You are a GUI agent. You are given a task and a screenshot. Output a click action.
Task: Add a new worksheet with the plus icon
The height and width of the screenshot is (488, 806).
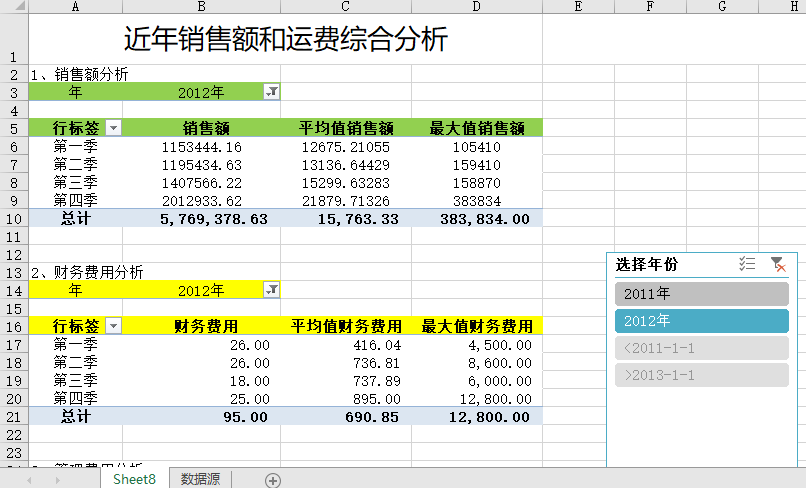(x=272, y=480)
